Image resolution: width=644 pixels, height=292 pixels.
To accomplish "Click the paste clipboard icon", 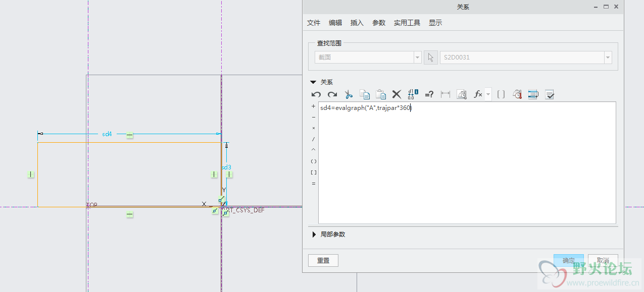I will [x=381, y=94].
